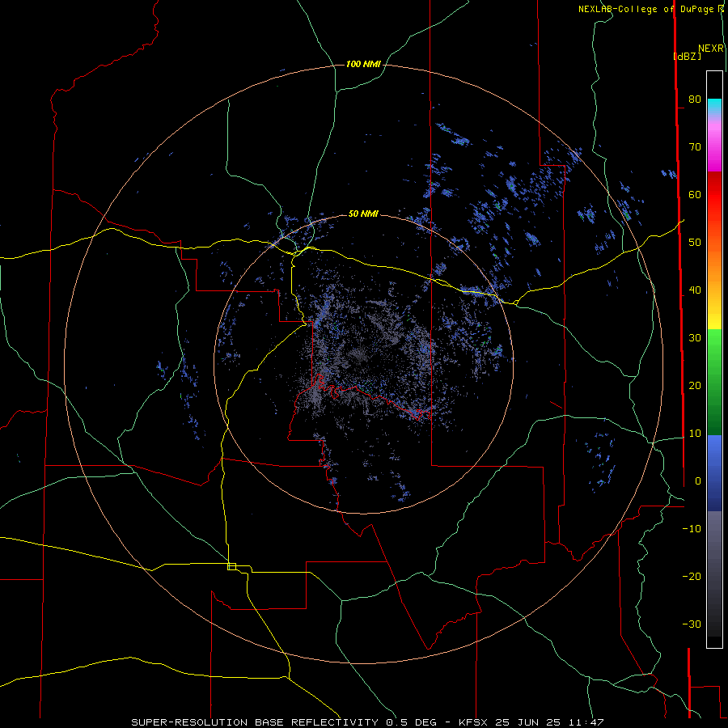Click the -10 value on the dBZ scale
This screenshot has height=728, width=728.
click(692, 529)
